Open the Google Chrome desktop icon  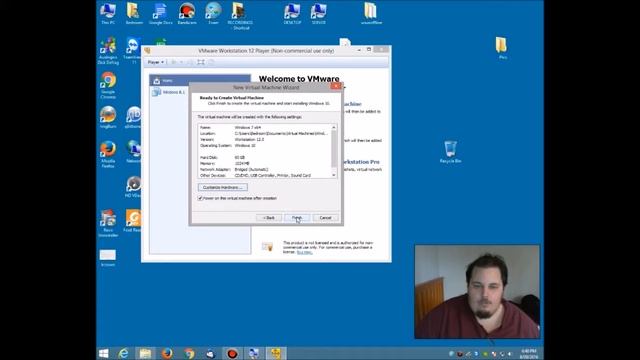coord(108,86)
